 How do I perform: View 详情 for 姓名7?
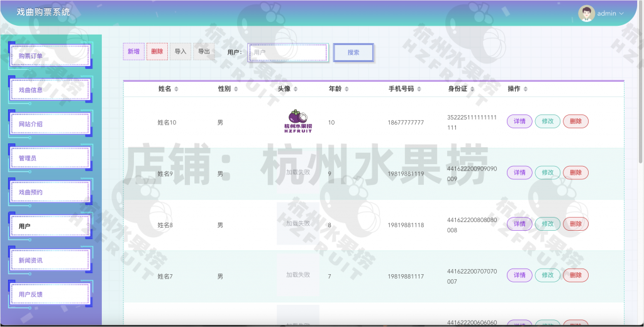tap(519, 275)
